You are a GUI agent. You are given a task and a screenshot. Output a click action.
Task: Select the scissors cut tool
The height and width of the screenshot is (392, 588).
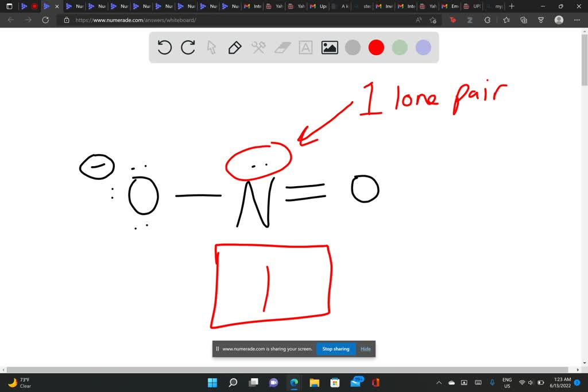(x=258, y=48)
